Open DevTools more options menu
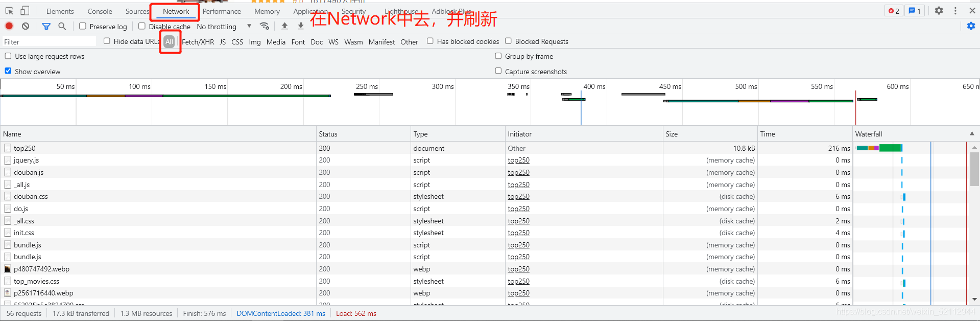Viewport: 980px width, 321px height. tap(955, 11)
